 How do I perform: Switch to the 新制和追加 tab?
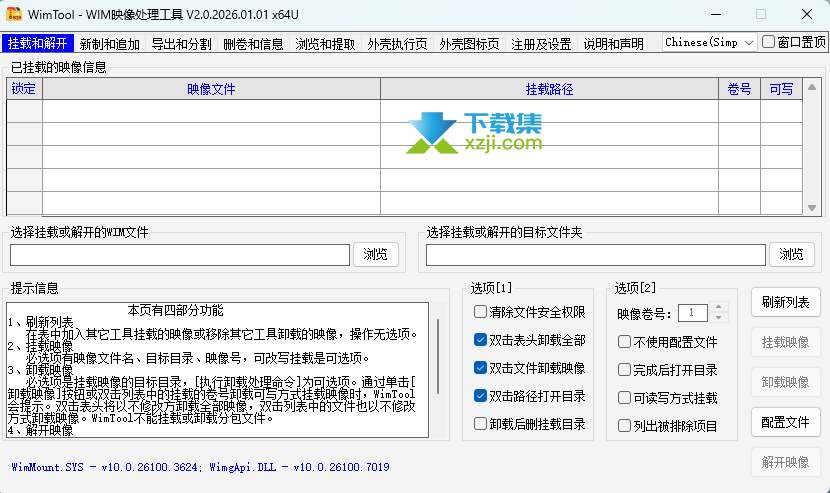[x=110, y=44]
